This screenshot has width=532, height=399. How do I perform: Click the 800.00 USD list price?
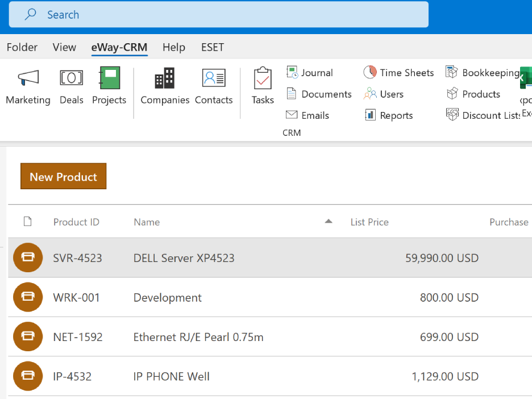449,298
